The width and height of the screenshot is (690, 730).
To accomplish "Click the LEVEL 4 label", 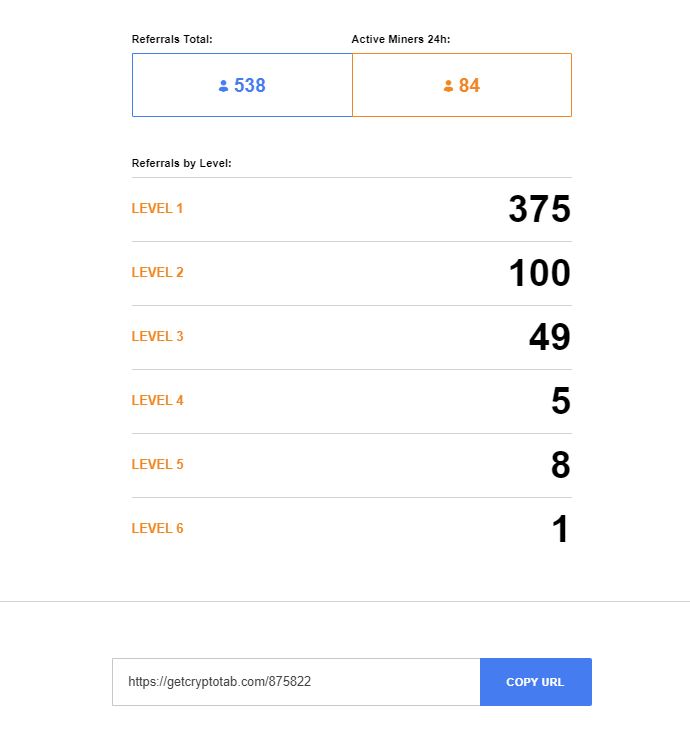I will [x=158, y=401].
